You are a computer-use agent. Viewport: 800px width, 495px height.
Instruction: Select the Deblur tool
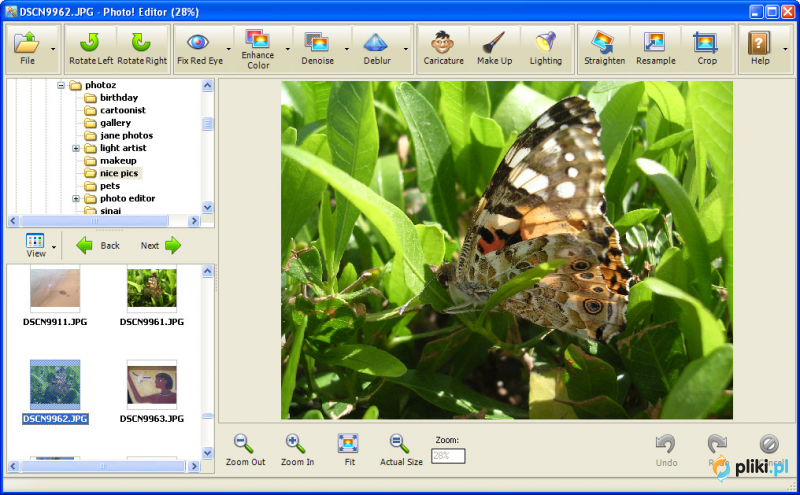coord(377,48)
